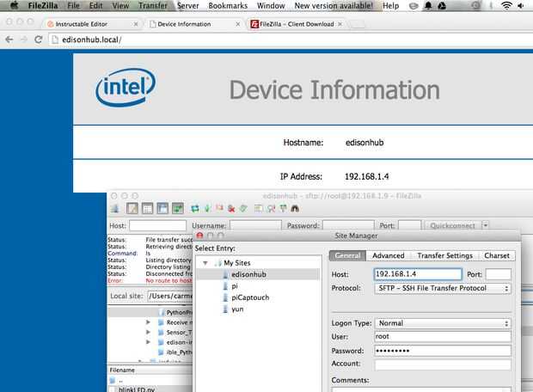533x392 pixels.
Task: Click the Site Manager Port field
Action: pos(498,274)
